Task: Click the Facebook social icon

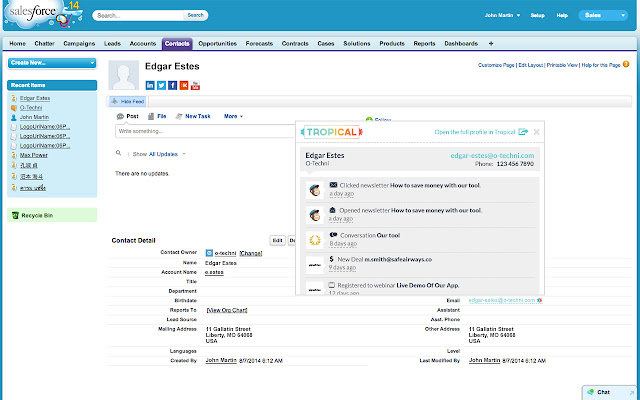Action: point(172,85)
